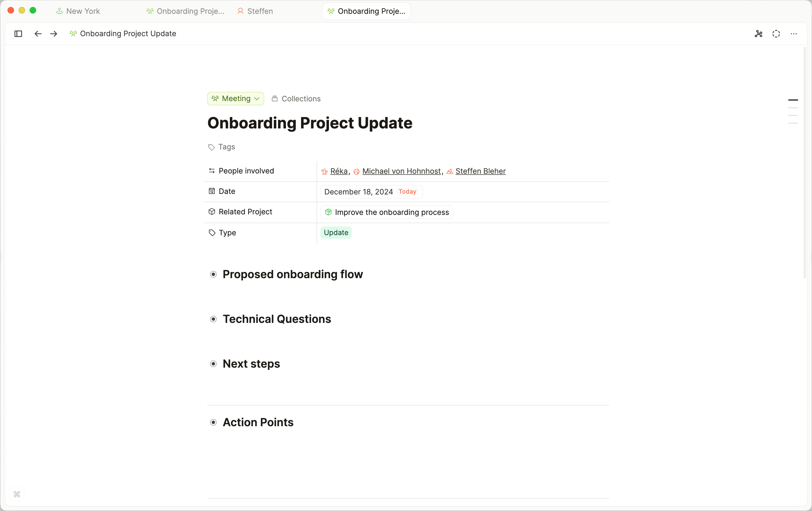Toggle the Proposed onboarding flow section

pyautogui.click(x=213, y=274)
